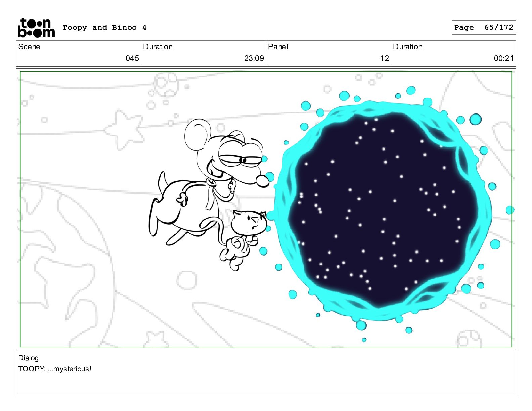Click Toopy's round ear
The width and height of the screenshot is (532, 411).
pos(198,133)
